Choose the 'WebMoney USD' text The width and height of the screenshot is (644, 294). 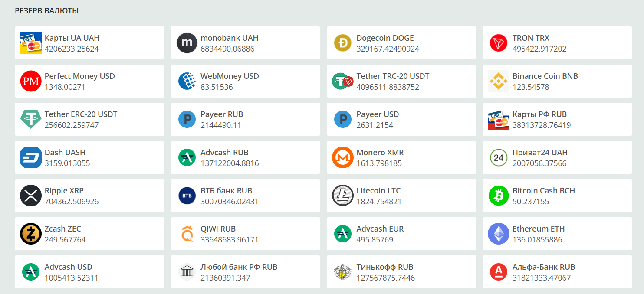[x=230, y=76]
